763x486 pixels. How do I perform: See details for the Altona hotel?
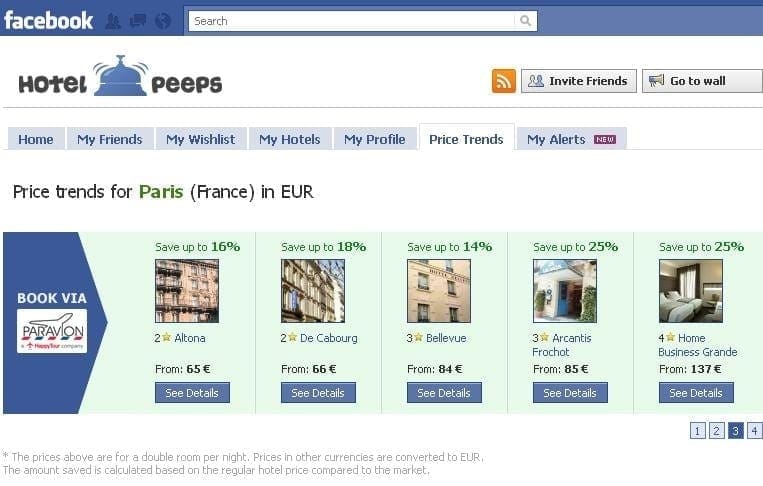point(192,393)
